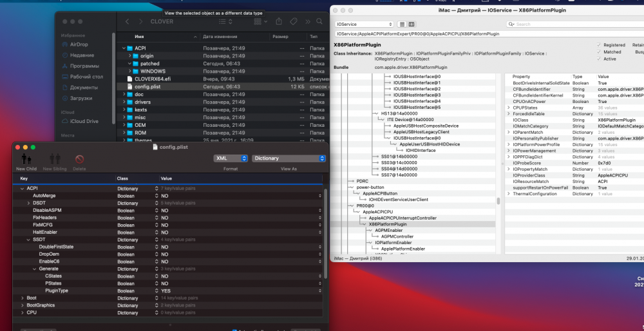Click New Child icon in config.plist editor
The image size is (644, 331).
(26, 159)
